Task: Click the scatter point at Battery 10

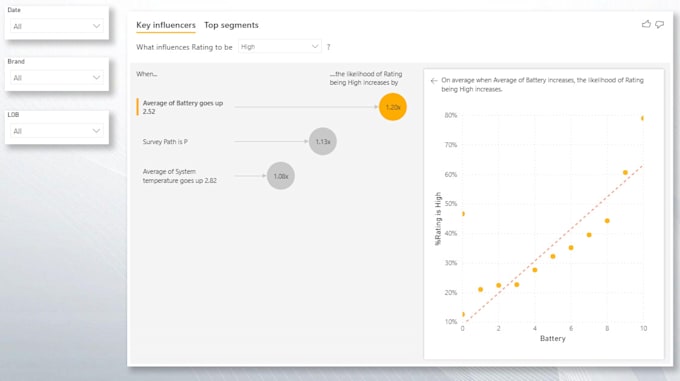Action: pyautogui.click(x=642, y=118)
